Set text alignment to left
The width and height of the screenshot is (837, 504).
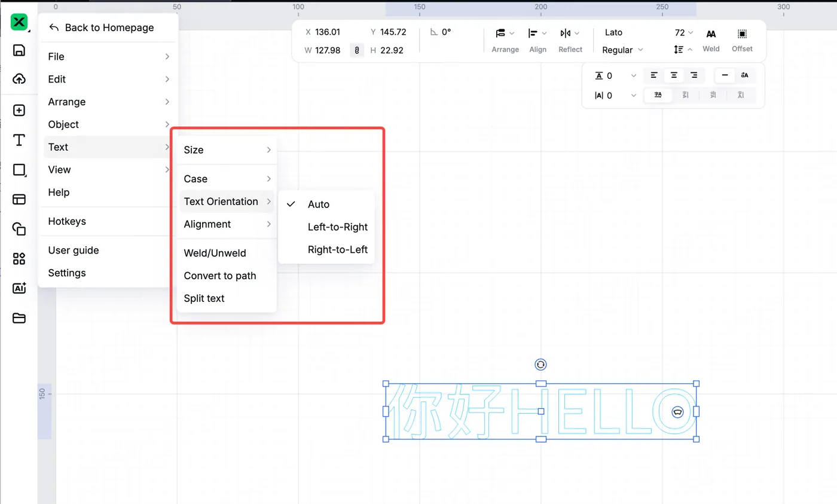[654, 75]
